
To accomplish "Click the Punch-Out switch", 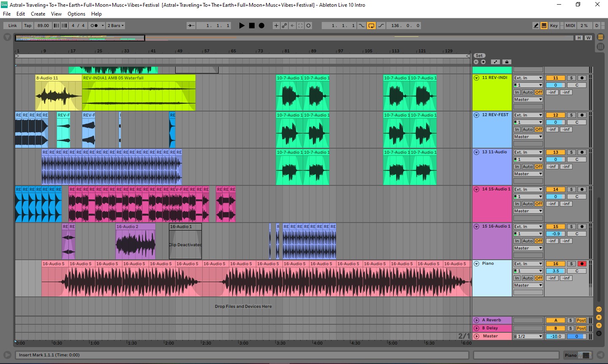I will pyautogui.click(x=381, y=26).
